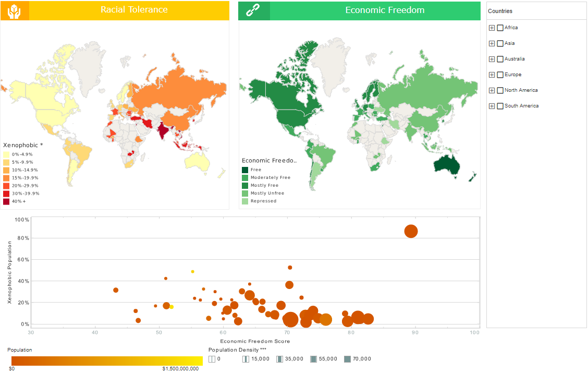Enable the North America checkbox
Screen dimensions: 588x373
click(x=500, y=90)
